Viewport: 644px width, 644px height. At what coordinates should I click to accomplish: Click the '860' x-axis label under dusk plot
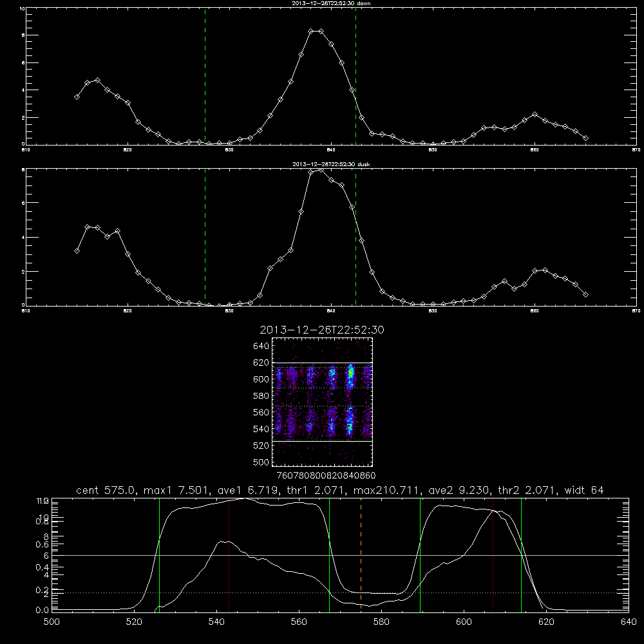(x=535, y=311)
